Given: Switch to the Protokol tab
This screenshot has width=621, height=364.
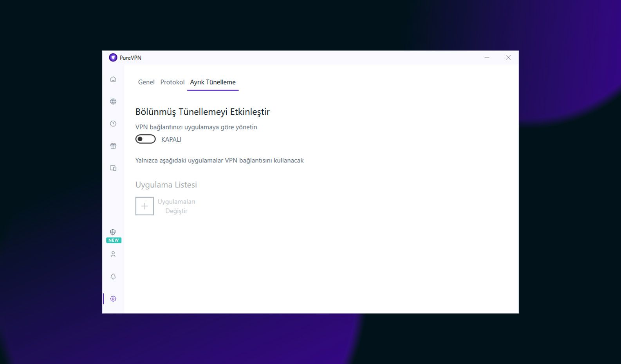Looking at the screenshot, I should pos(172,82).
